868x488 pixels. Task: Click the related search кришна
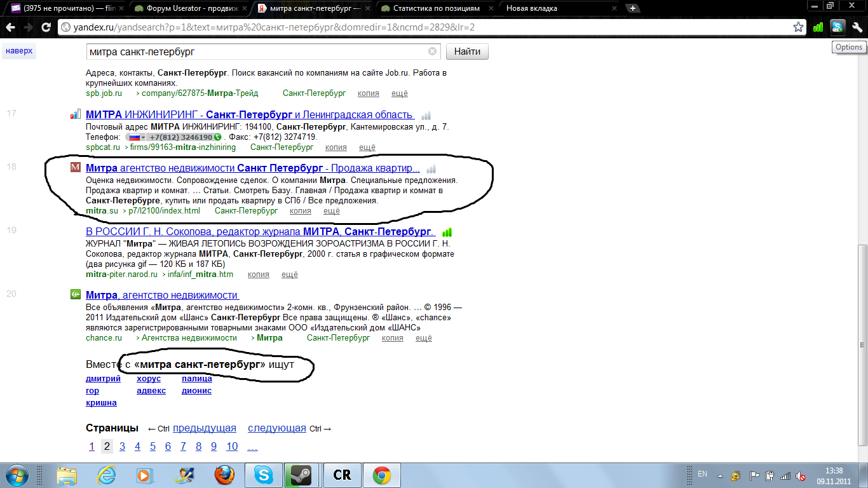pyautogui.click(x=101, y=403)
